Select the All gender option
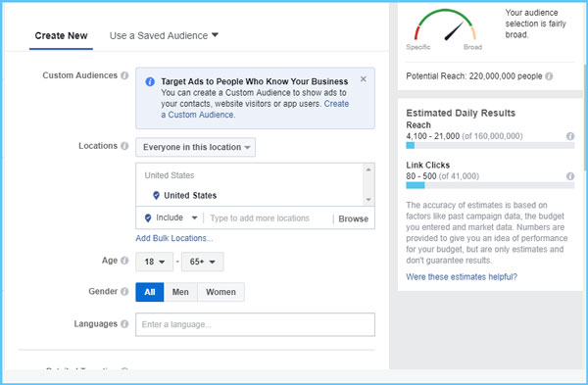 [150, 292]
